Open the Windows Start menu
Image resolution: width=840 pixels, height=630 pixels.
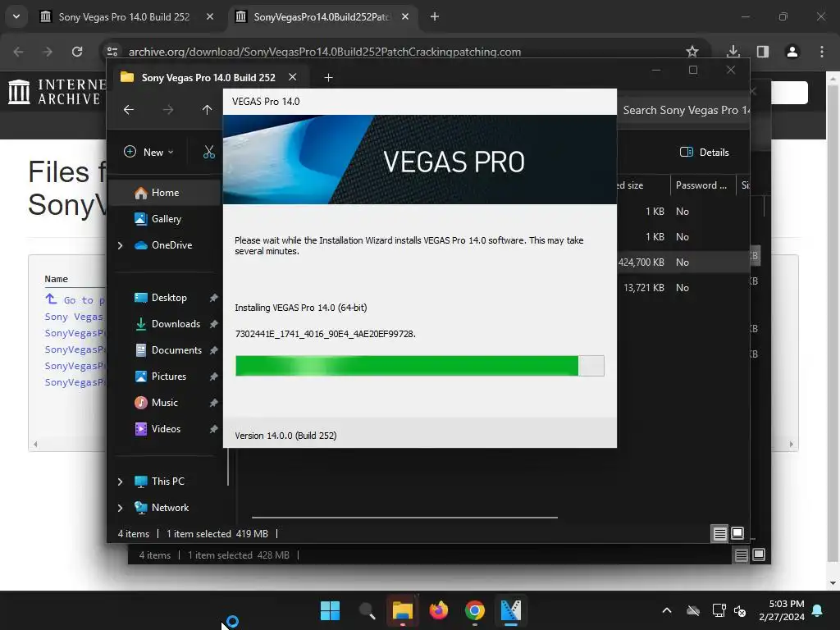330,610
